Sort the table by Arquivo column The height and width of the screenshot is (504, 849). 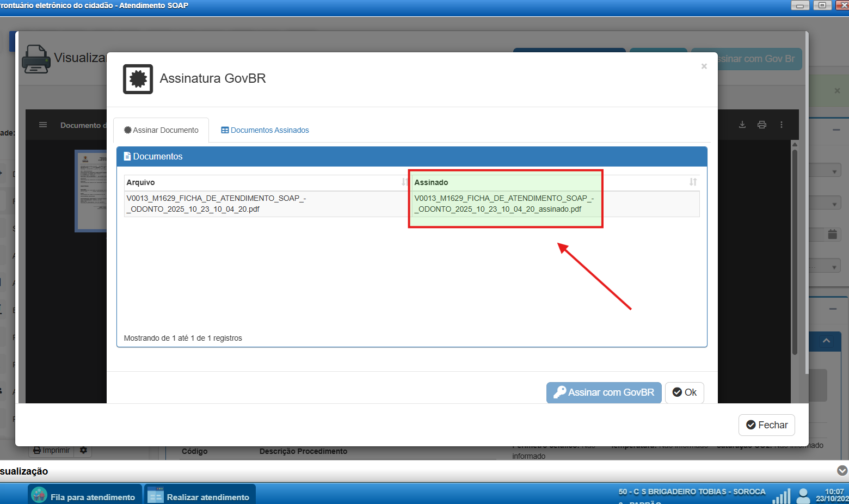point(404,182)
